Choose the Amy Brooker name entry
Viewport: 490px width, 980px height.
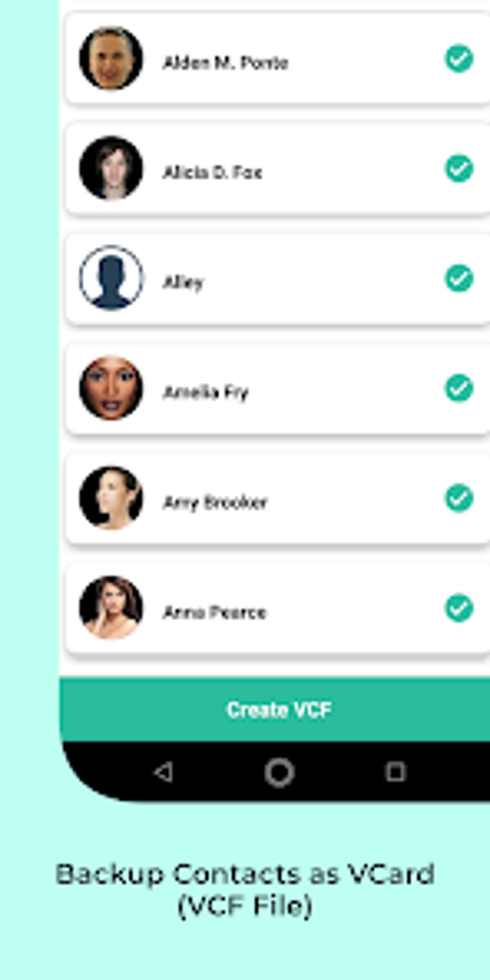pos(215,502)
